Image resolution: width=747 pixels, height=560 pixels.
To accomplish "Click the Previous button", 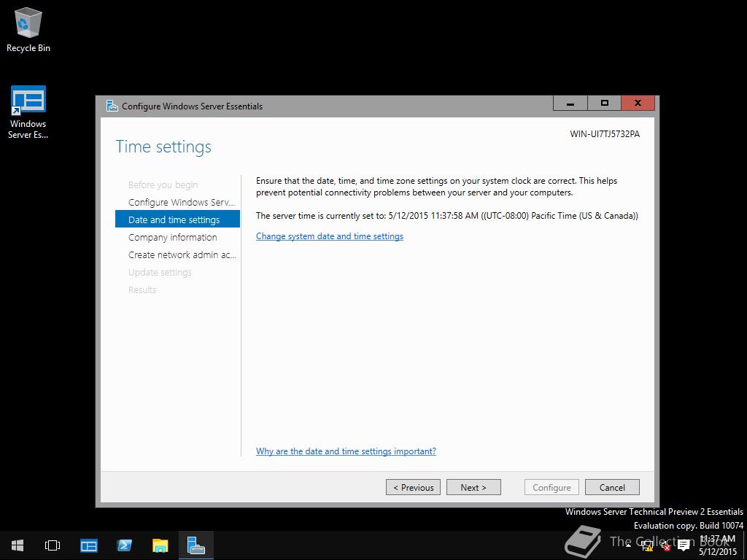I will click(413, 487).
